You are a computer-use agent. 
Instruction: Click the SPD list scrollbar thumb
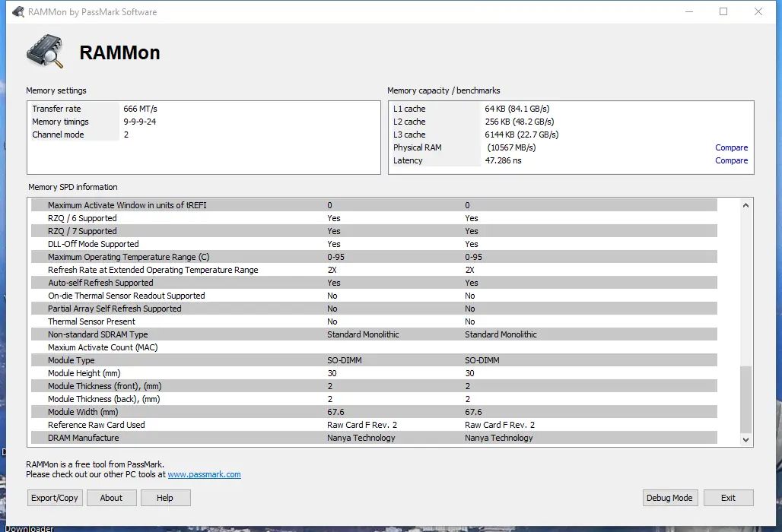(x=745, y=400)
